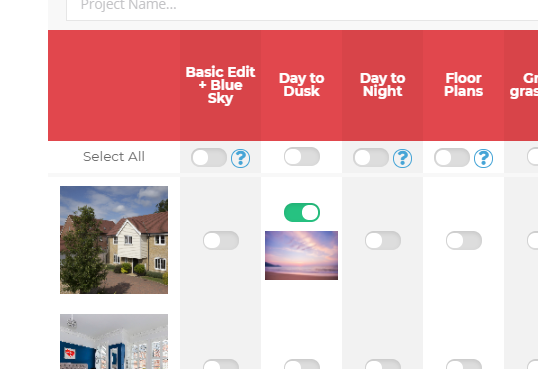Open the blue interior room photo thumbnail

pyautogui.click(x=114, y=342)
